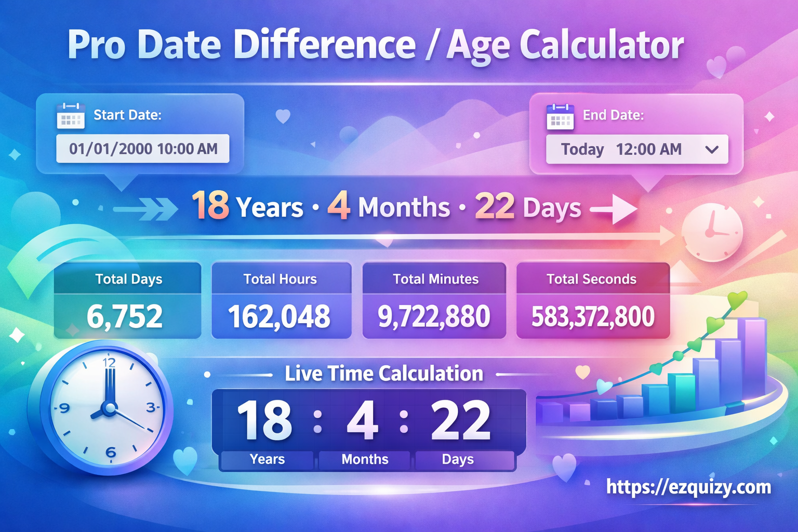Click the Start Date calendar icon
Image resolution: width=798 pixels, height=532 pixels.
point(71,115)
